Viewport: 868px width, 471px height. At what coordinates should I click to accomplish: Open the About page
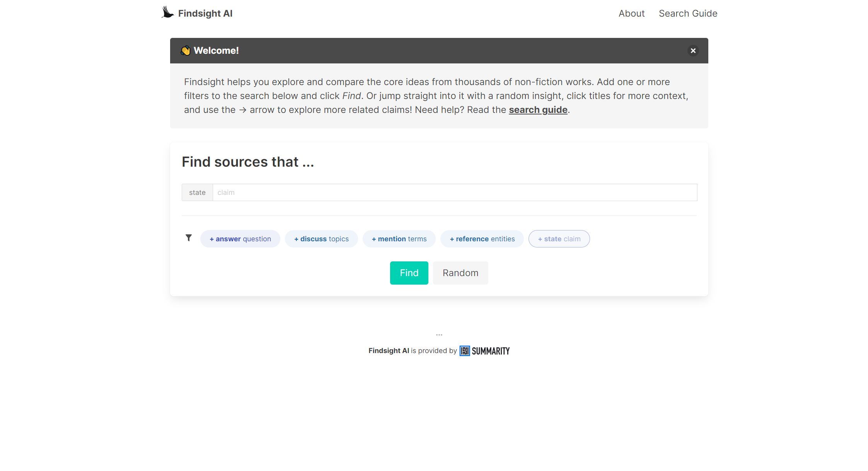[x=631, y=13]
